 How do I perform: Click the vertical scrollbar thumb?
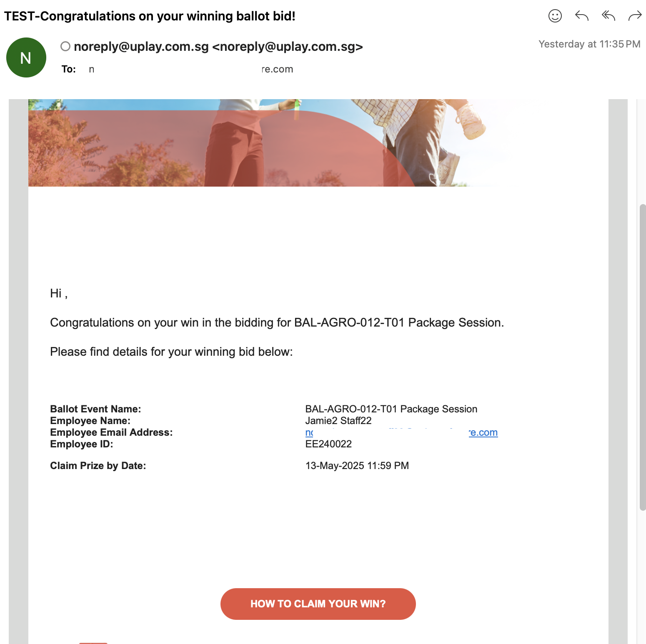[642, 357]
